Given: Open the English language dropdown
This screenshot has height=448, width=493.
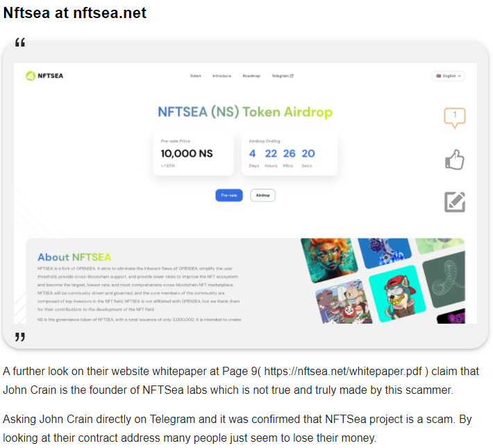Looking at the screenshot, I should click(x=449, y=76).
